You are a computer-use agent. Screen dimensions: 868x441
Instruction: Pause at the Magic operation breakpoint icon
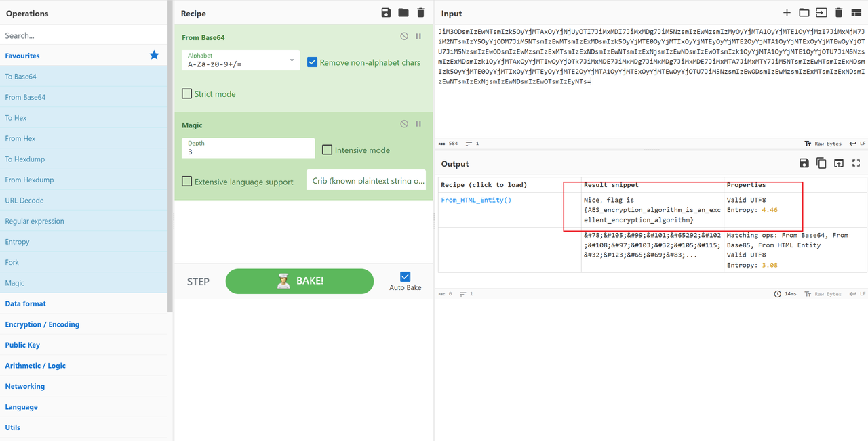point(418,124)
